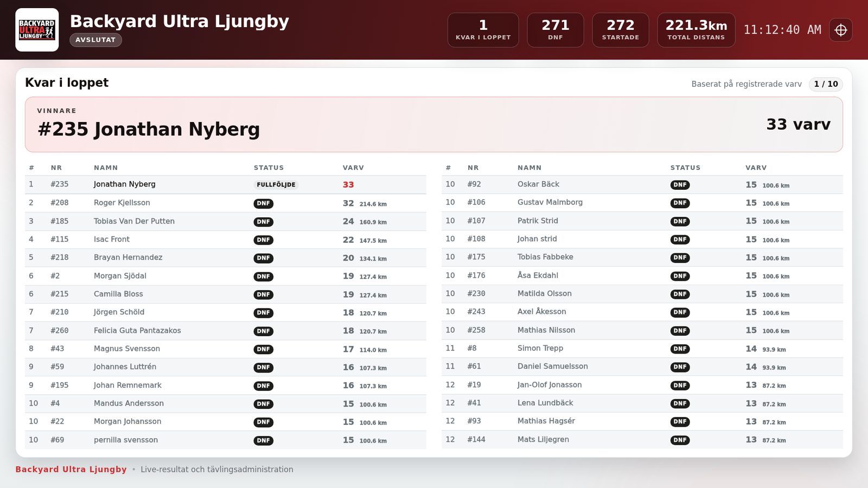Select Patrik Strid in right table

(x=642, y=221)
